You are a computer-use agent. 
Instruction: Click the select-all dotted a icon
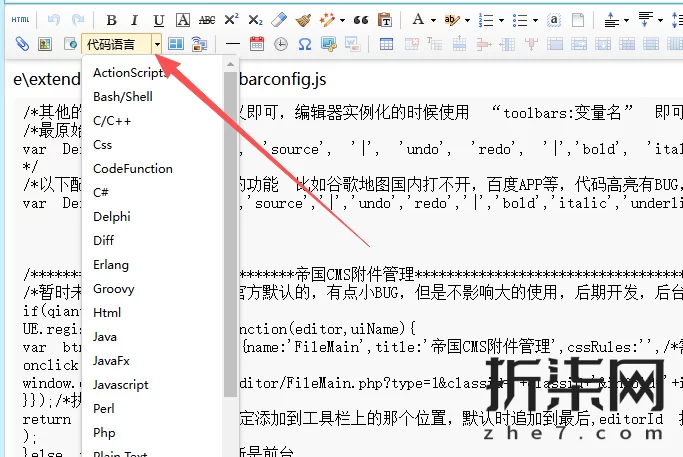pos(554,20)
